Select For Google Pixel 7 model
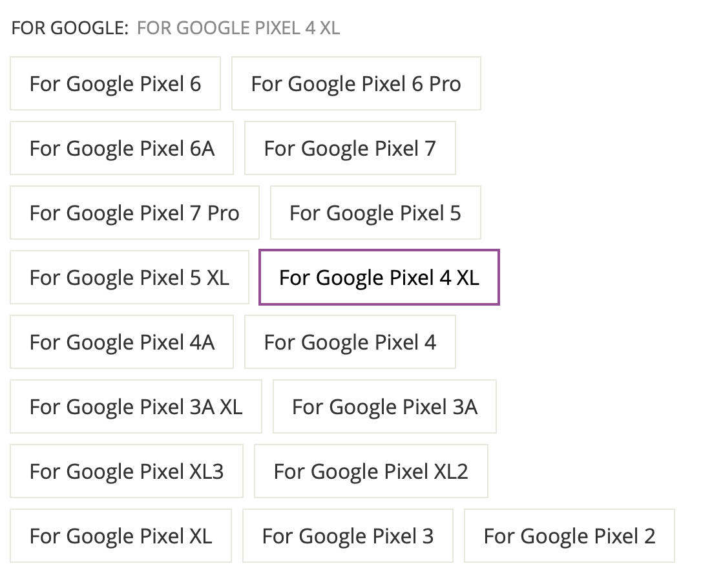The image size is (712, 588). point(350,149)
